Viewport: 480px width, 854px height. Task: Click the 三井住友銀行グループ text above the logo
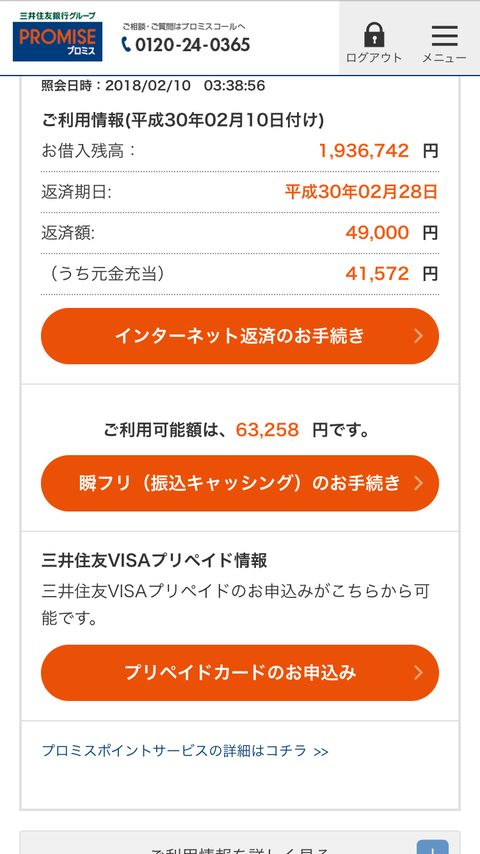[57, 15]
